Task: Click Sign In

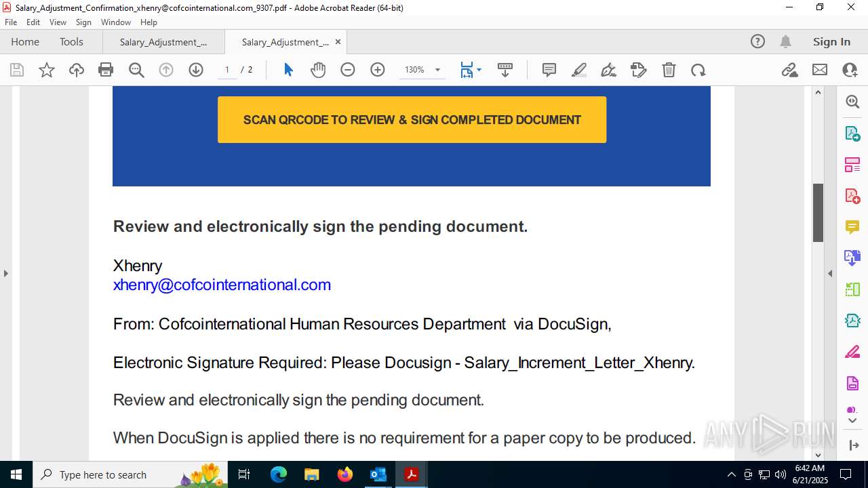Action: coord(831,41)
